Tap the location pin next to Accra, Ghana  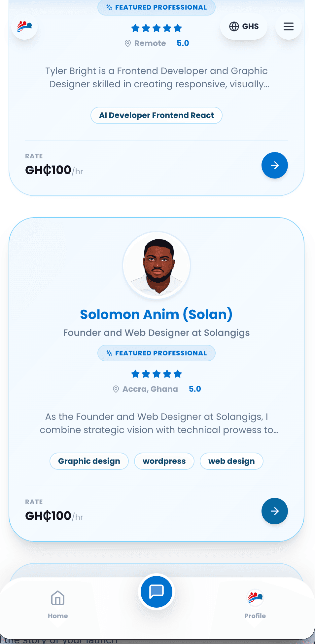116,389
